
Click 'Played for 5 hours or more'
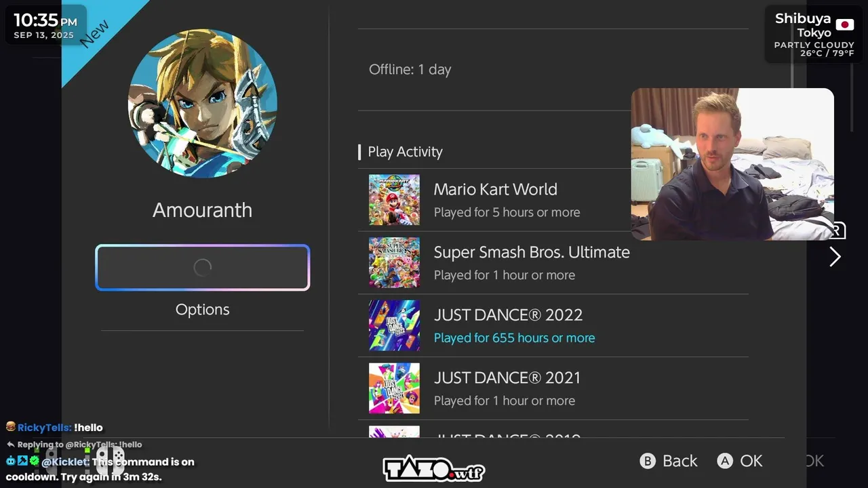[x=507, y=212]
